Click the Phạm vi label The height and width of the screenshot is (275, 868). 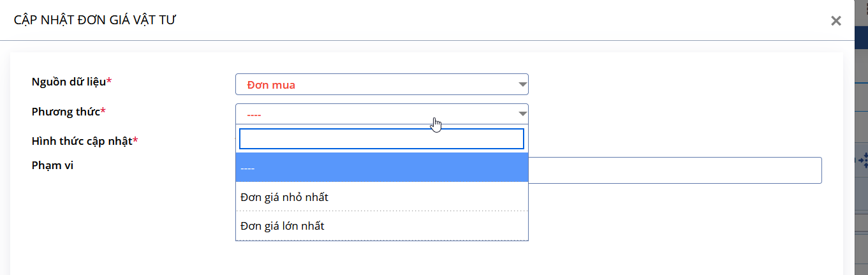click(x=53, y=165)
